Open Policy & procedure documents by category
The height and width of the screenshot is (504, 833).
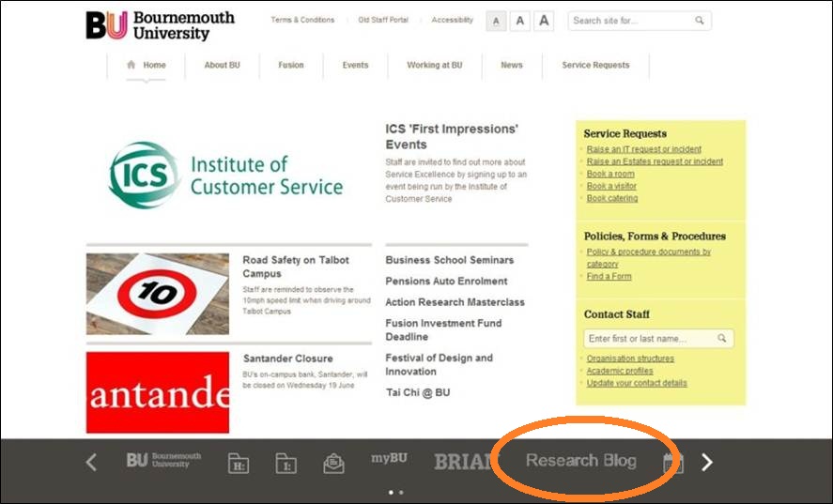click(649, 257)
